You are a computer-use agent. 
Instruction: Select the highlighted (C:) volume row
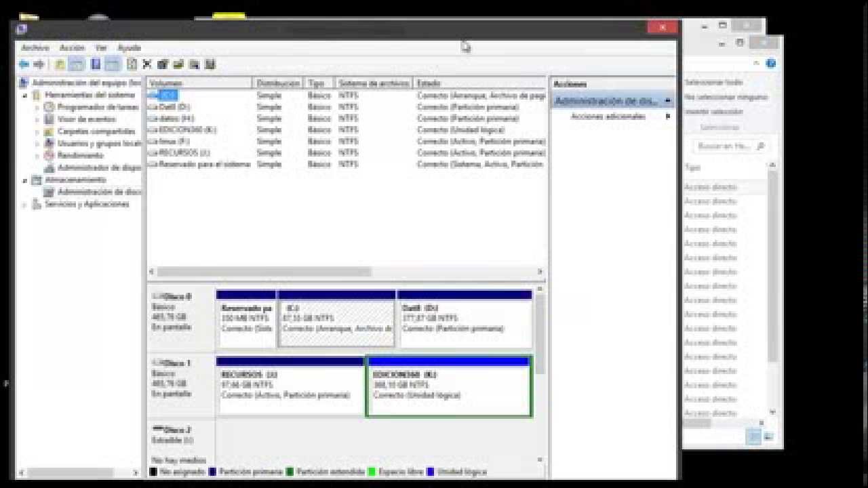(347, 96)
